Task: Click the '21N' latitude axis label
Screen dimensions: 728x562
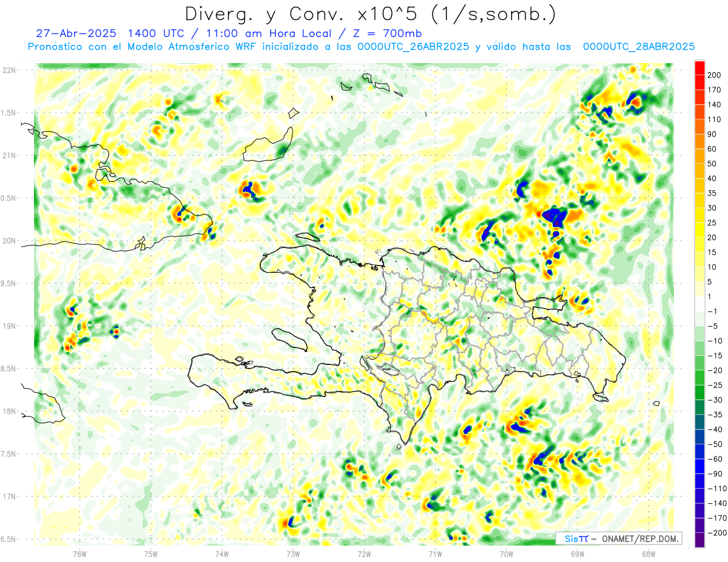Action: 10,155
